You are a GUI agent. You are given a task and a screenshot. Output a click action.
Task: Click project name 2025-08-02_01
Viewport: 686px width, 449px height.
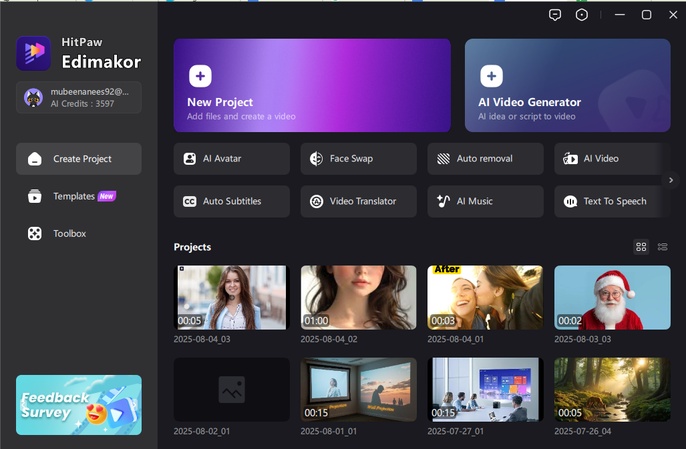202,431
